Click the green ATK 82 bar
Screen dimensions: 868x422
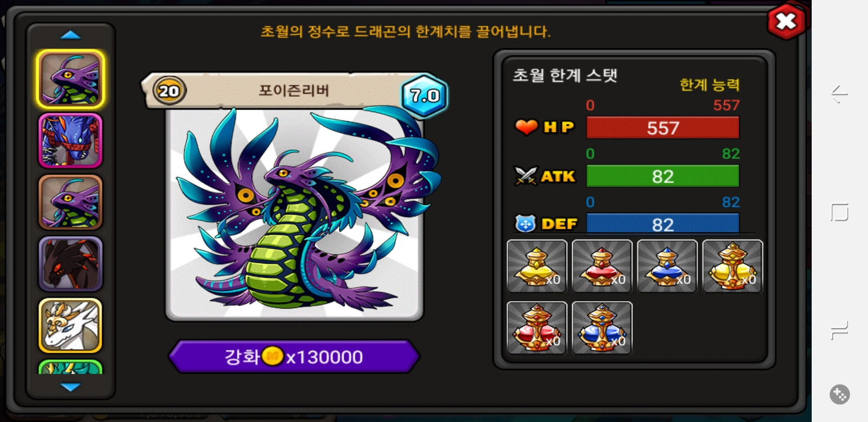(663, 176)
